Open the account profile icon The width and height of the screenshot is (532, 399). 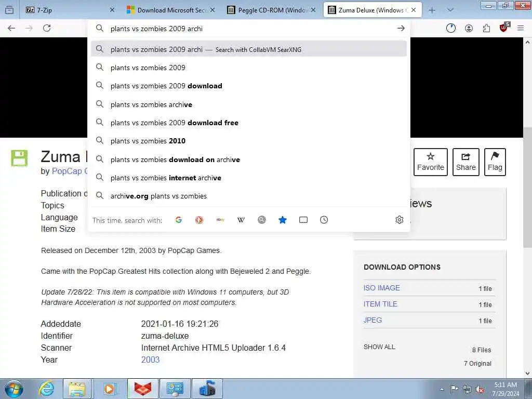click(x=469, y=29)
